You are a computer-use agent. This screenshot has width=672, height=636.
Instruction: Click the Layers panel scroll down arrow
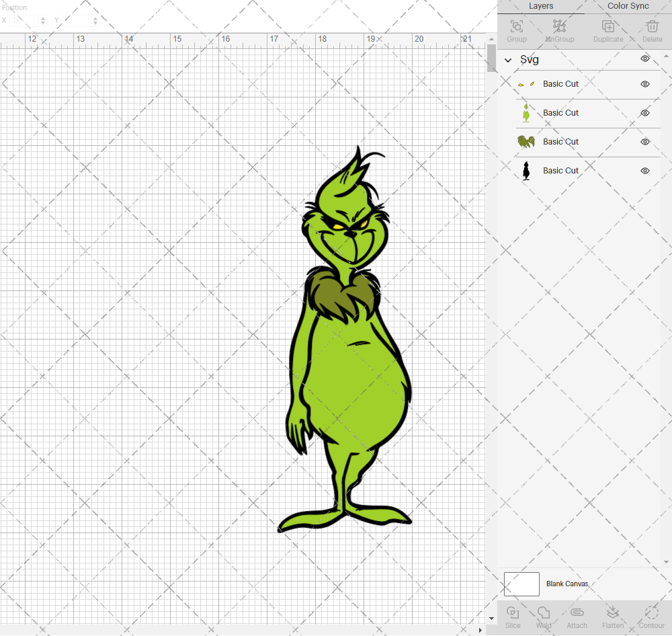pyautogui.click(x=665, y=562)
